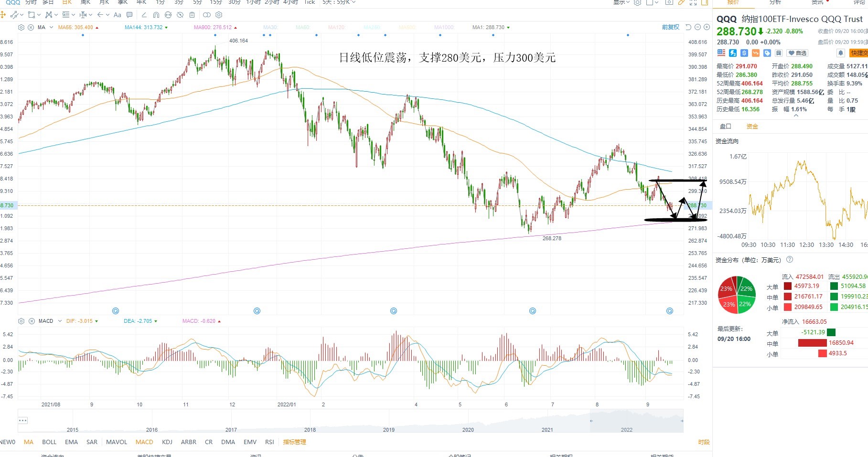Click the crosshair move cursor tool
This screenshot has height=457, width=868.
point(2,15)
